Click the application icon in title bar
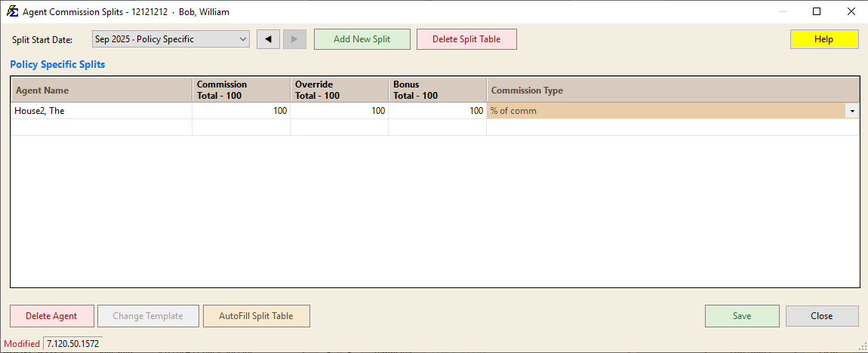868x353 pixels. [12, 11]
